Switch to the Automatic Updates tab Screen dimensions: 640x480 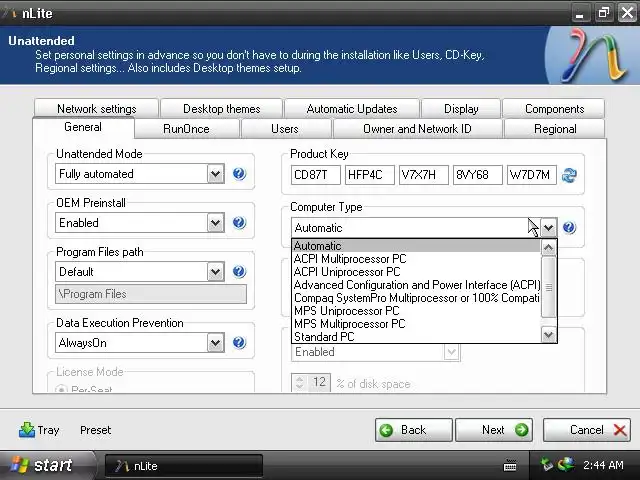352,109
